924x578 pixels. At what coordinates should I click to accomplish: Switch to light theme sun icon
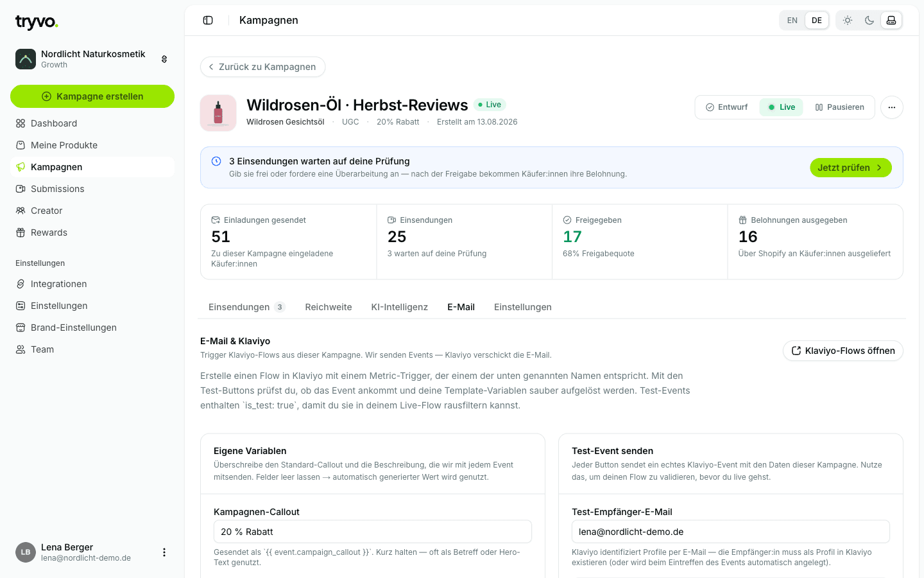[x=848, y=21]
